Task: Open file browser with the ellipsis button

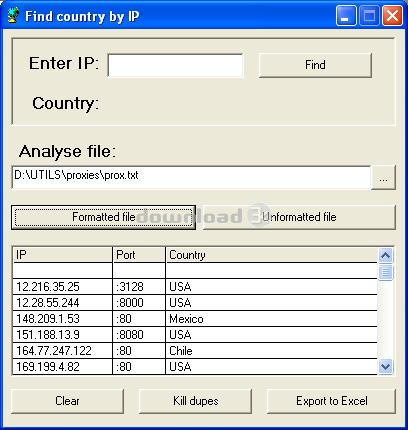Action: [383, 177]
